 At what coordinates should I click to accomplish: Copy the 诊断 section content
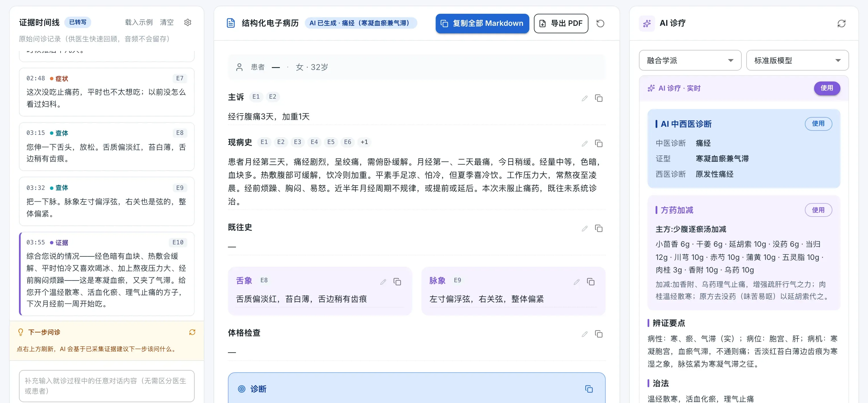(x=589, y=389)
